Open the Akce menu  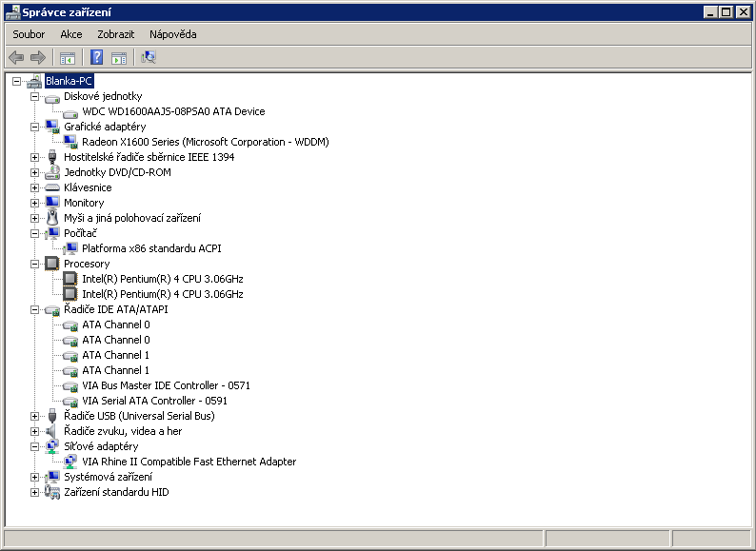[x=70, y=34]
